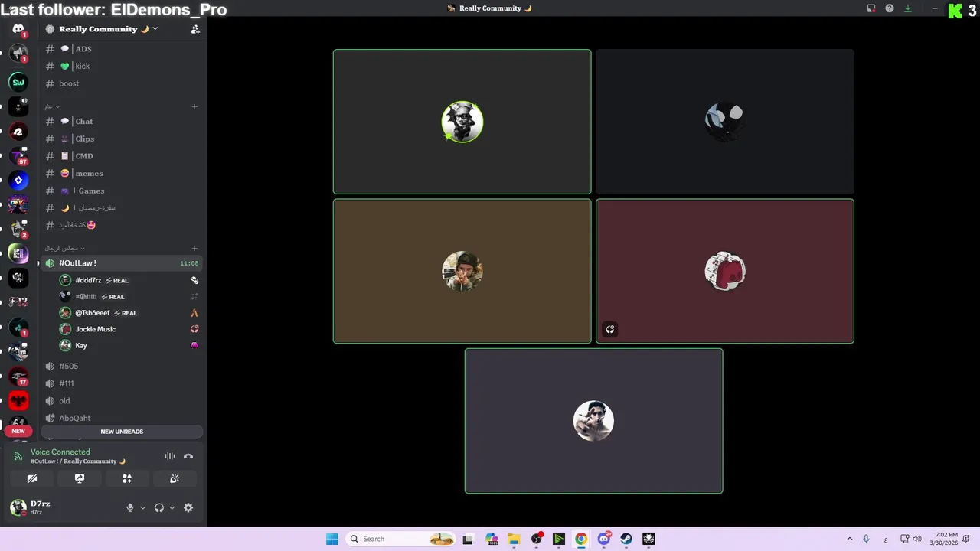980x551 pixels.
Task: Open File Explorer from taskbar
Action: click(514, 539)
